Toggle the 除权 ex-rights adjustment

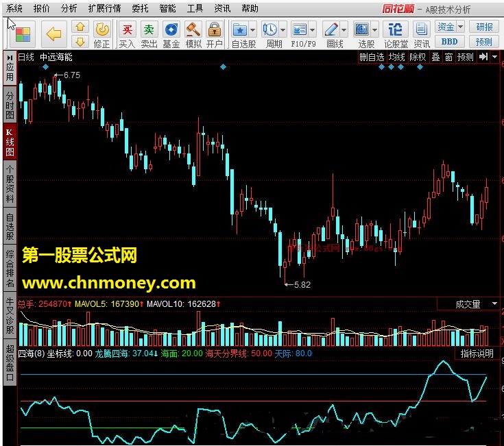418,57
